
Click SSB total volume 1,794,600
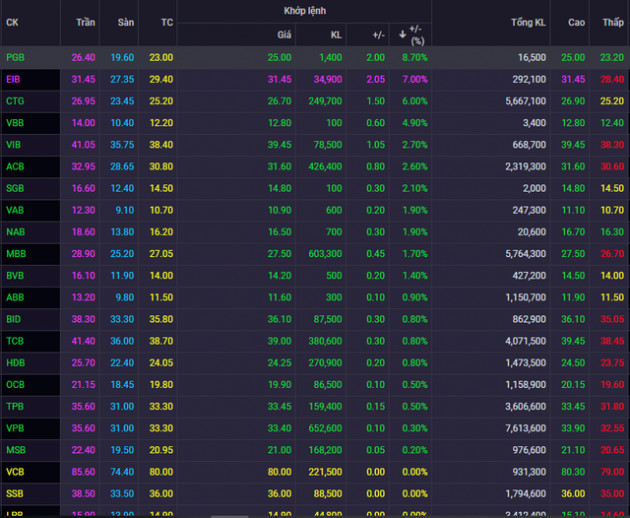(526, 493)
